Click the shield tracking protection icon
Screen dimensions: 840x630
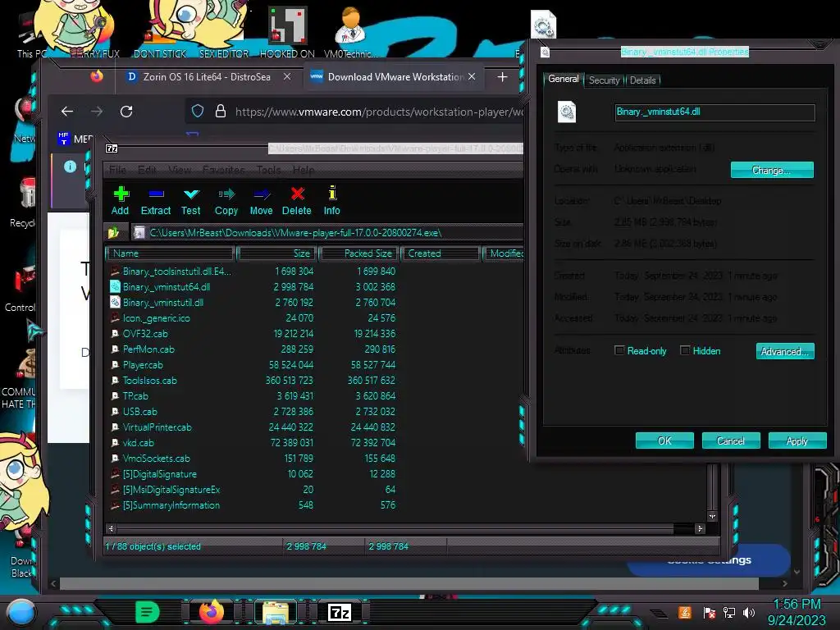pos(198,112)
